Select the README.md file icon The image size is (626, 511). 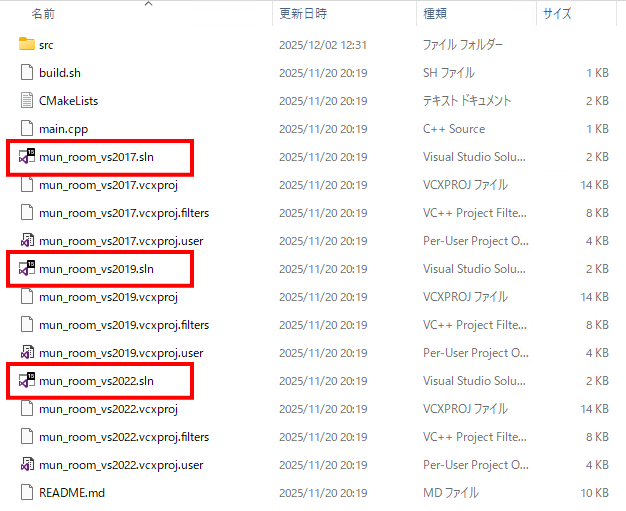point(27,493)
